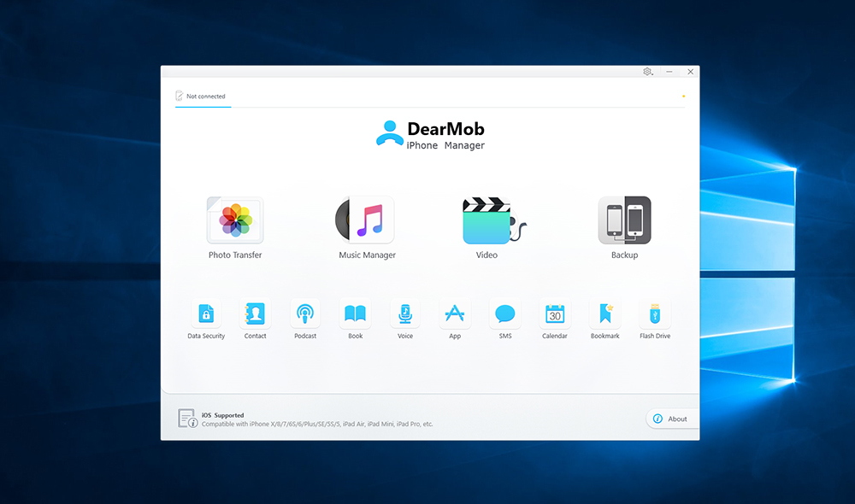Select the Not connected device tab
The width and height of the screenshot is (855, 504).
point(203,97)
